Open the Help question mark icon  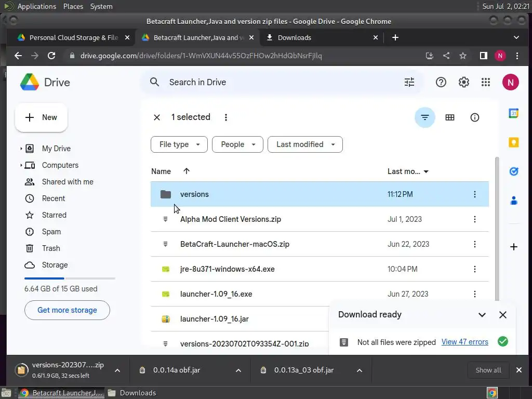click(441, 82)
